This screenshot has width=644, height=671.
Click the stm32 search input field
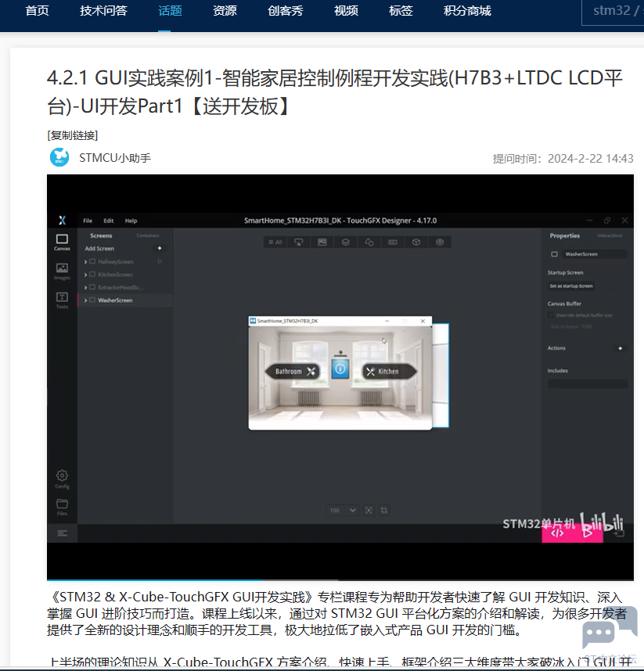point(613,11)
